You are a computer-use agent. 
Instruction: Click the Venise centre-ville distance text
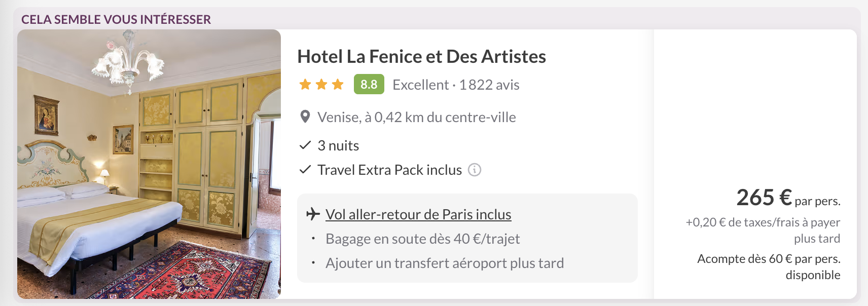(x=416, y=117)
